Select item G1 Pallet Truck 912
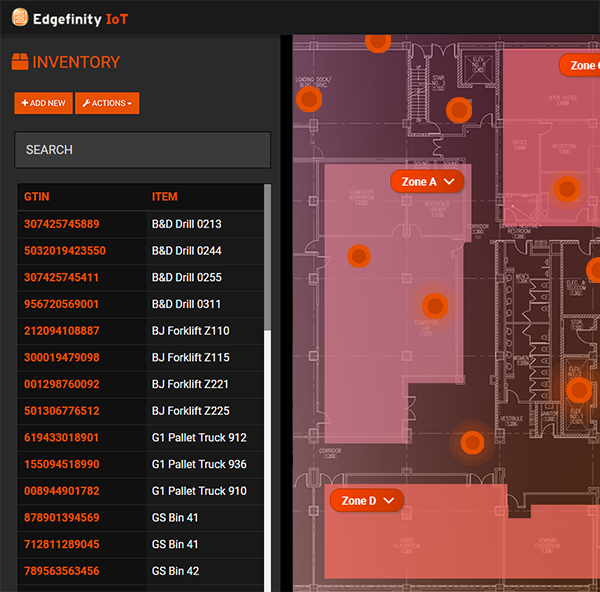The height and width of the screenshot is (592, 600). (x=199, y=437)
